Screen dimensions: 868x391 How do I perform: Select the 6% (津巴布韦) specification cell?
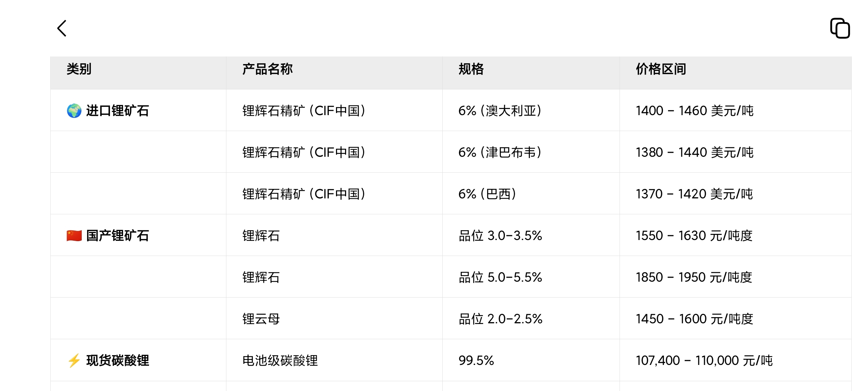click(x=500, y=152)
